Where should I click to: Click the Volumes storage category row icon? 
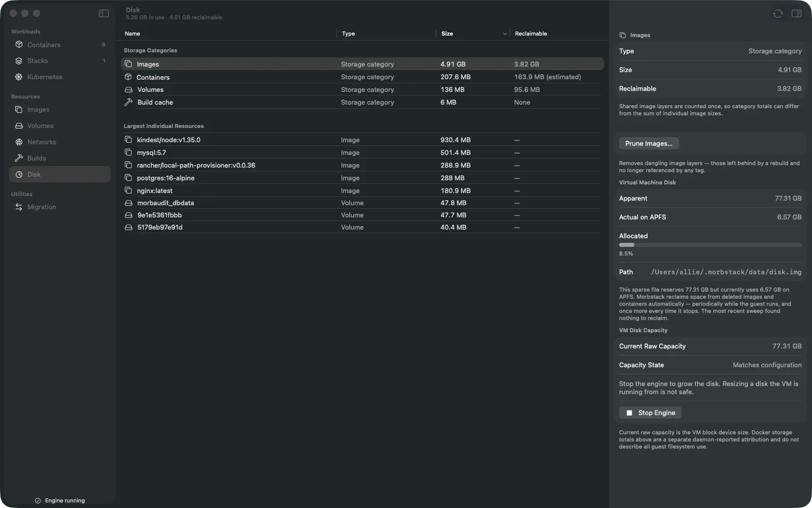point(128,89)
